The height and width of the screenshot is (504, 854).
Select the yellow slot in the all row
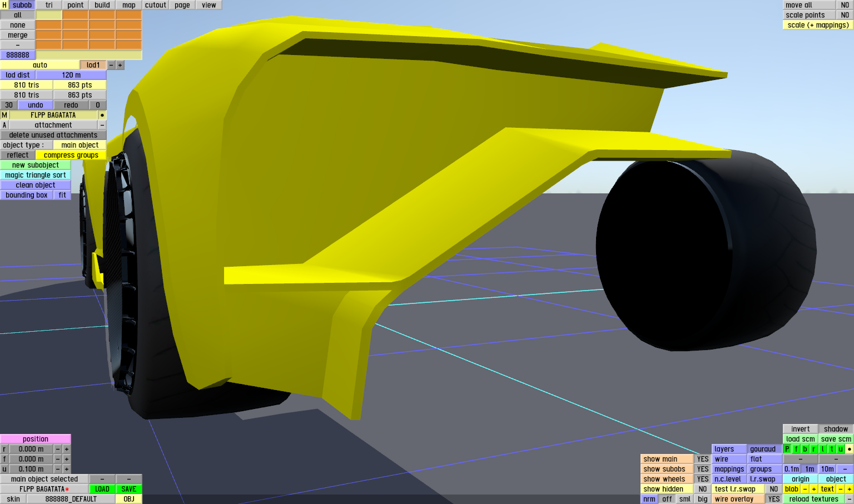pos(49,15)
